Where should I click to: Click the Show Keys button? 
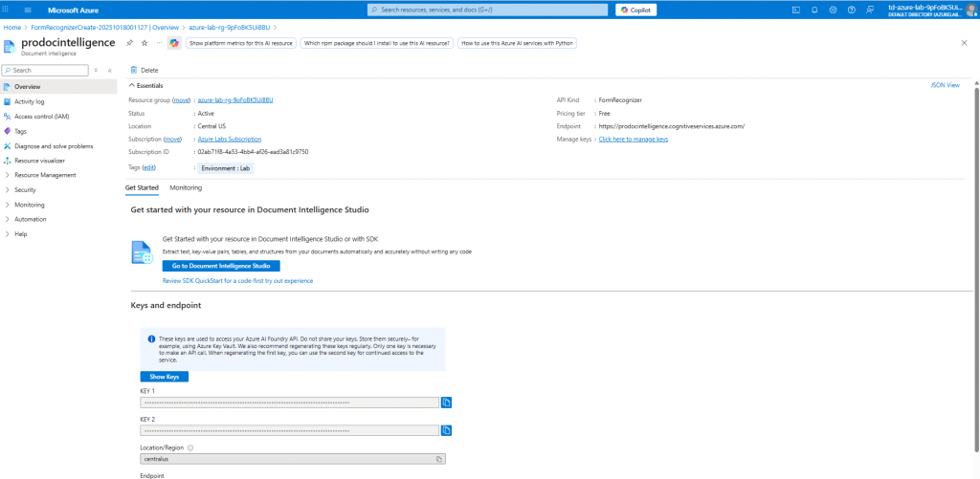(x=165, y=377)
